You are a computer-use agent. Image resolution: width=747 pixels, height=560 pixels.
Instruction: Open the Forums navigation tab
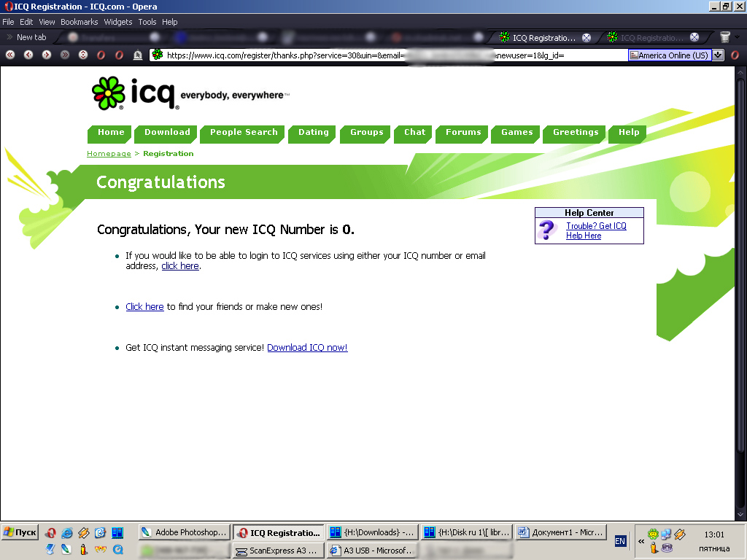coord(463,133)
